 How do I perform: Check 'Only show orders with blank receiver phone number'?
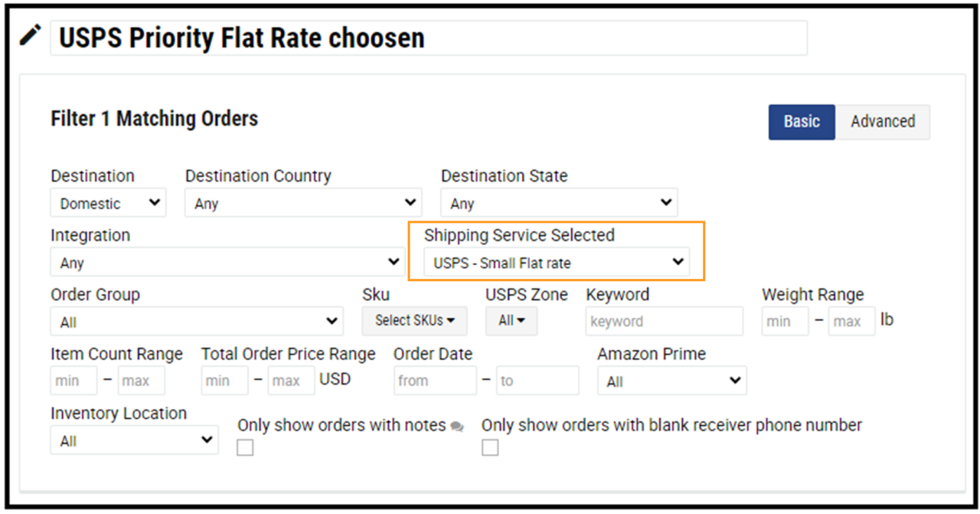tap(490, 447)
